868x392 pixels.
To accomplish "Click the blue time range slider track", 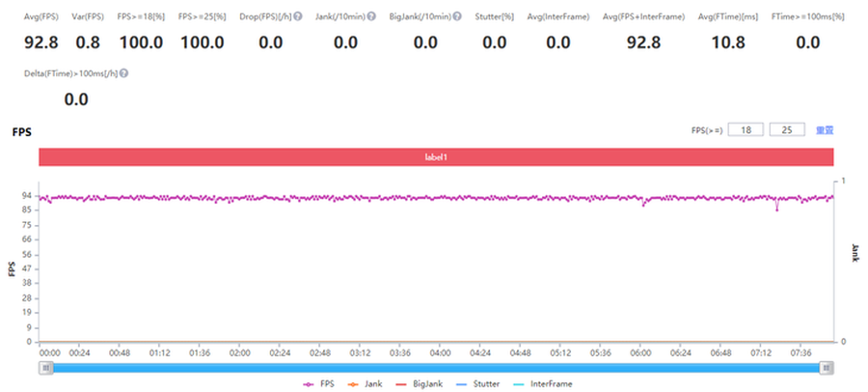I will click(436, 367).
